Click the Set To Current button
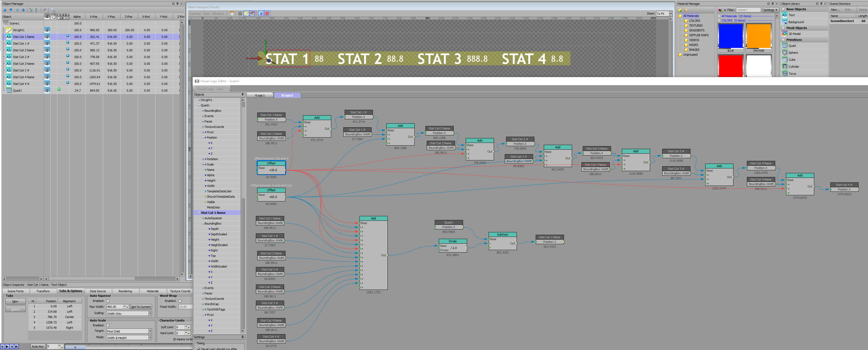868x350 pixels. [x=141, y=306]
